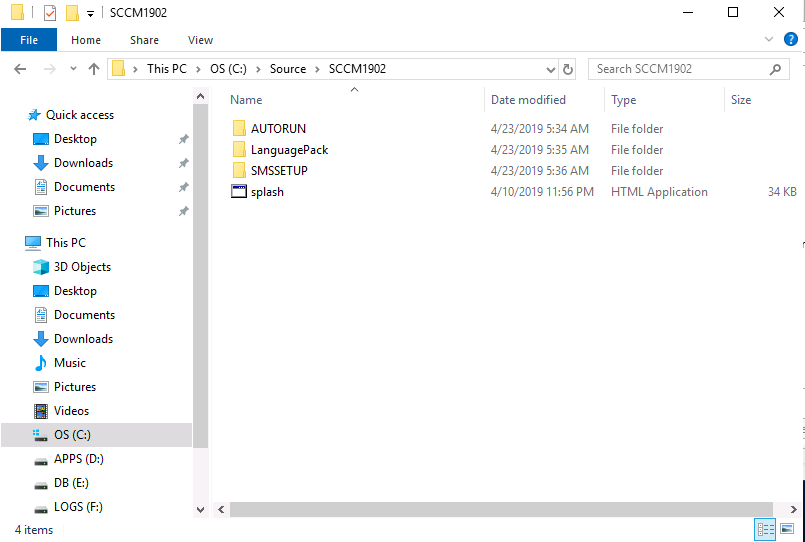
Task: Go up one folder level
Action: (93, 69)
